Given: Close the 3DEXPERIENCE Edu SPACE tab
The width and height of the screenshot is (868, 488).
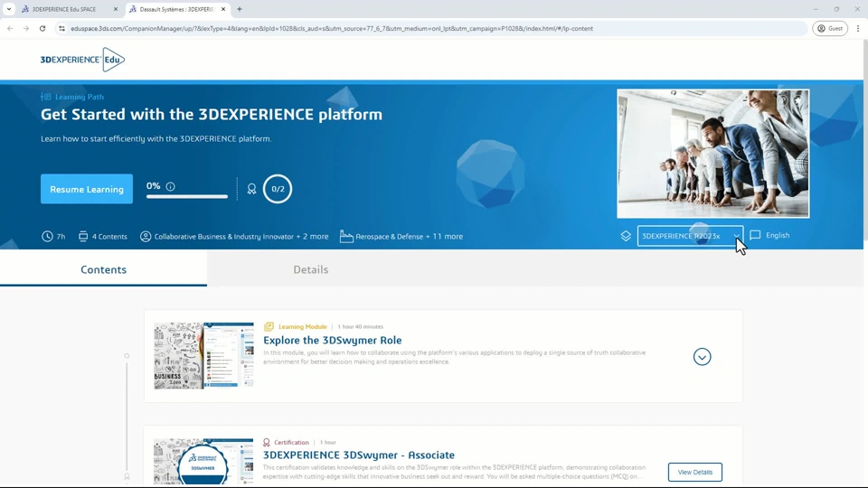Looking at the screenshot, I should 115,9.
